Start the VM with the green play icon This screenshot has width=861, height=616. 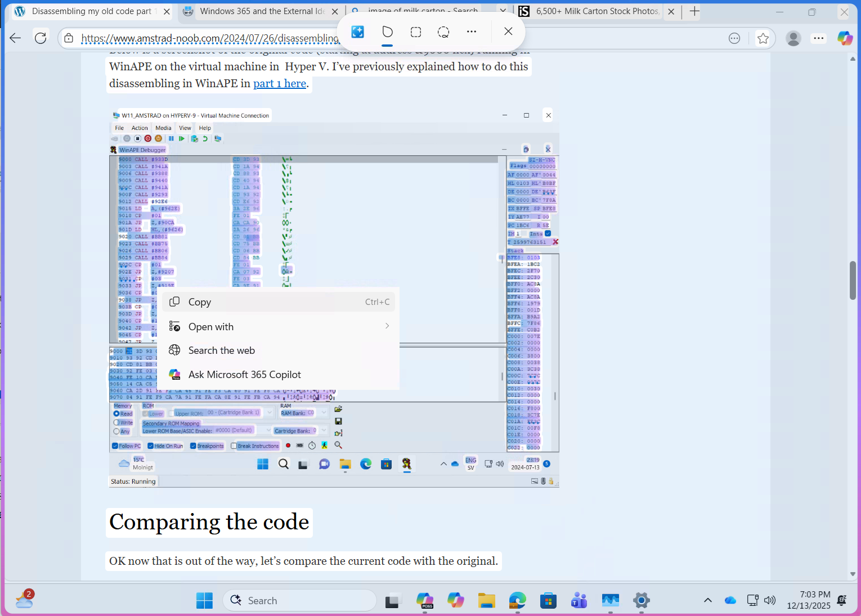point(181,138)
